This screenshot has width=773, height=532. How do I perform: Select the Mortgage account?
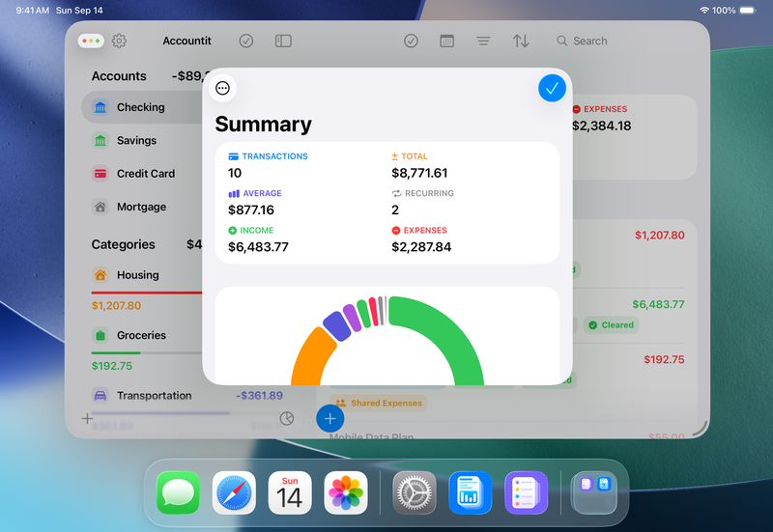[x=141, y=207]
